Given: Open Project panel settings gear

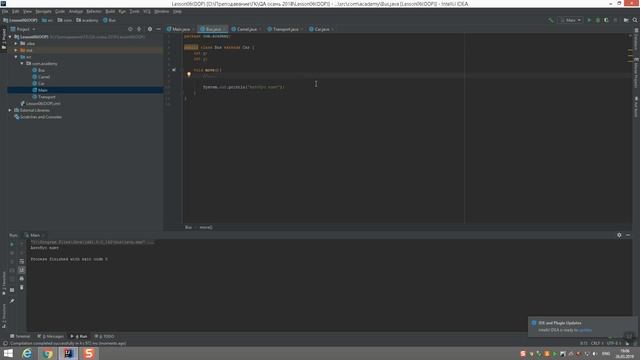Looking at the screenshot, I should (x=150, y=29).
